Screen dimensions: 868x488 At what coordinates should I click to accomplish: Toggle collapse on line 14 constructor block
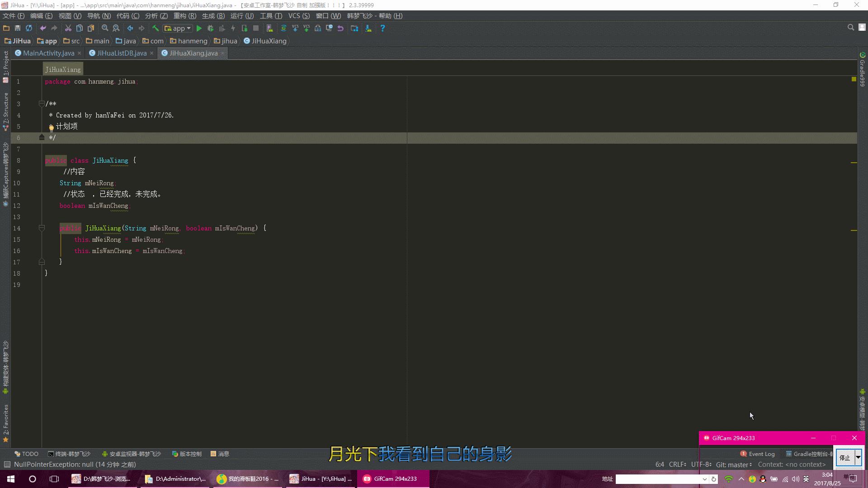[42, 228]
